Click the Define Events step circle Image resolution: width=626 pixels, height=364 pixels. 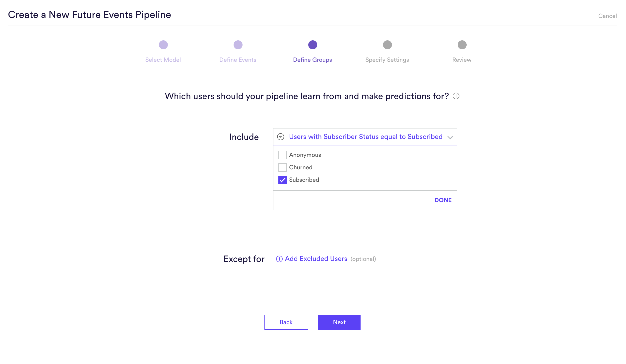click(x=238, y=45)
